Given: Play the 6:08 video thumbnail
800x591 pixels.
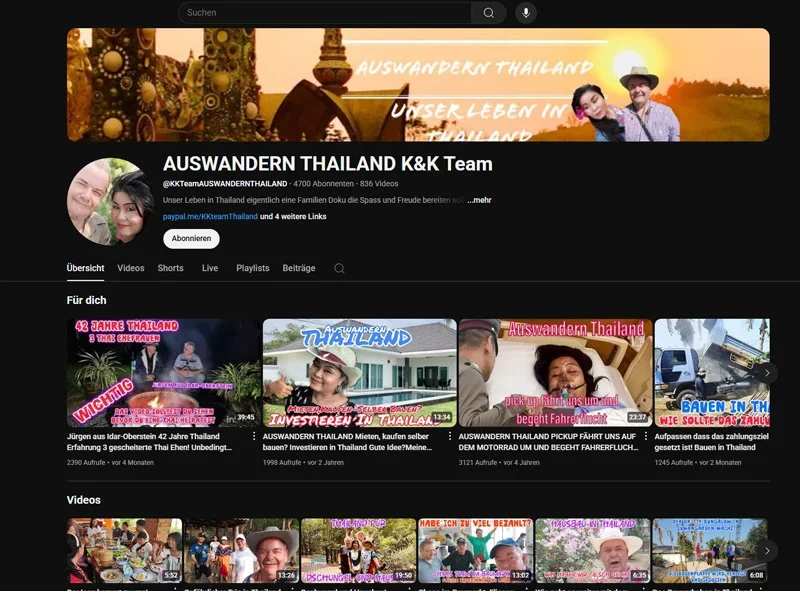Looking at the screenshot, I should pos(710,551).
